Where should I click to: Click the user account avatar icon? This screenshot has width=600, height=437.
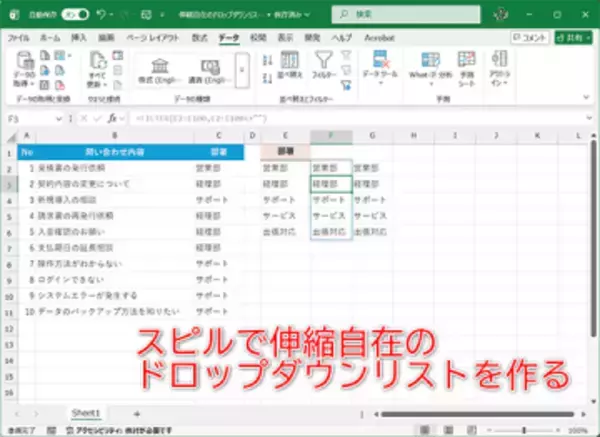click(x=501, y=15)
